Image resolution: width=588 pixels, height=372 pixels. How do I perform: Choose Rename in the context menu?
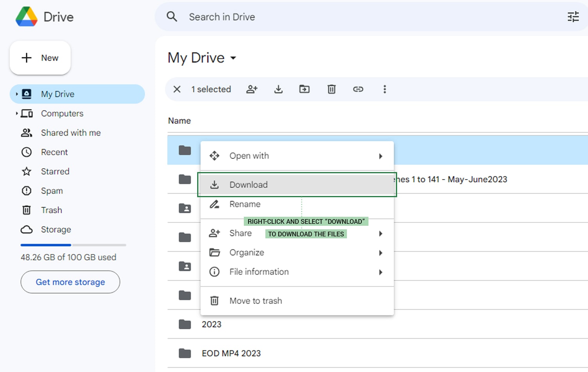coord(245,204)
